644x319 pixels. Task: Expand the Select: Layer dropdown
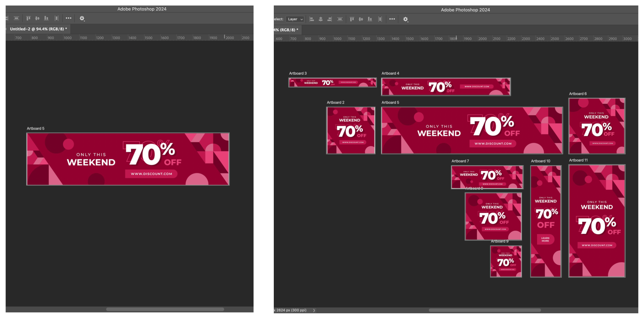[295, 19]
